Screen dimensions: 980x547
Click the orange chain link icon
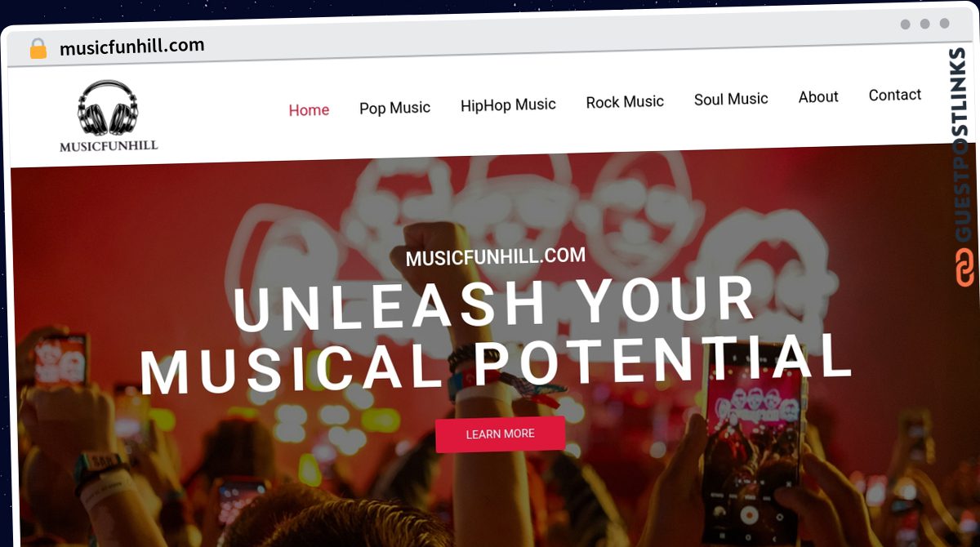click(964, 268)
